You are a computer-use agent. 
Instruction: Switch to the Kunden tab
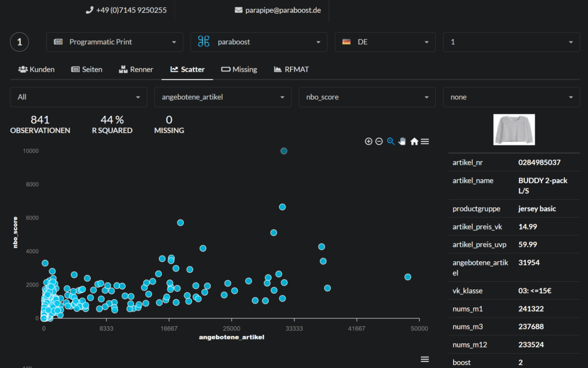pos(37,69)
